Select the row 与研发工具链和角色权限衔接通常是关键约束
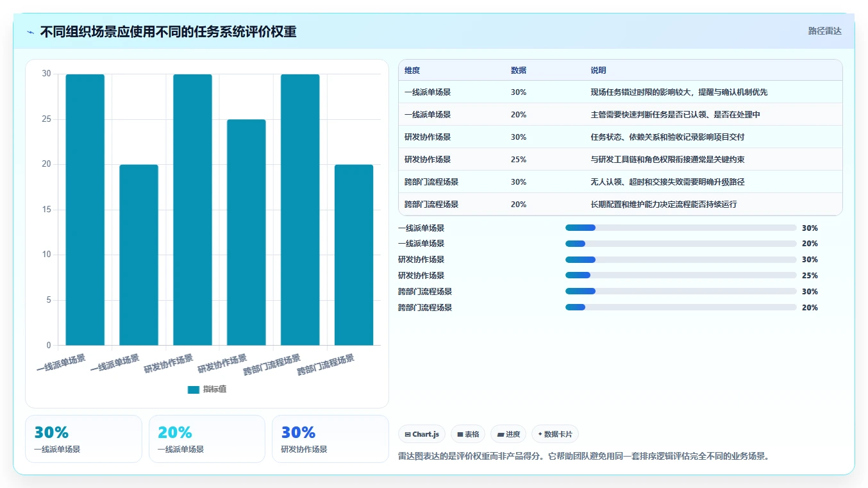The width and height of the screenshot is (868, 488). pyautogui.click(x=621, y=160)
